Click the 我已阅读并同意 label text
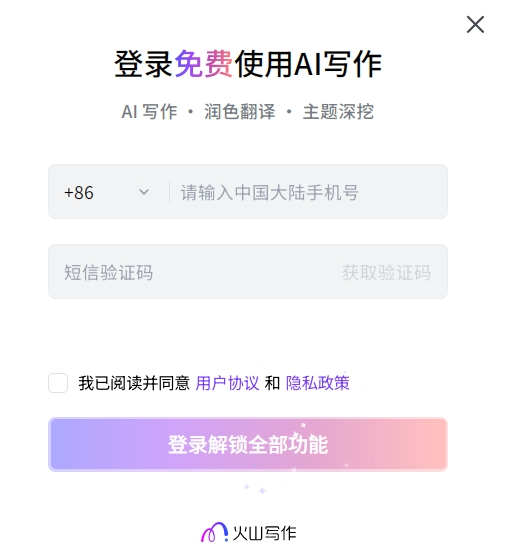 click(x=134, y=383)
